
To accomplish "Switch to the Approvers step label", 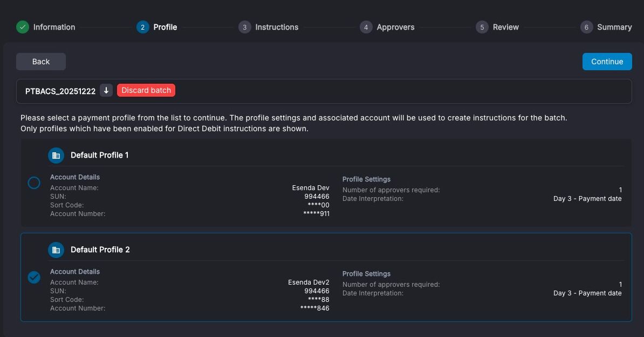I will [395, 27].
